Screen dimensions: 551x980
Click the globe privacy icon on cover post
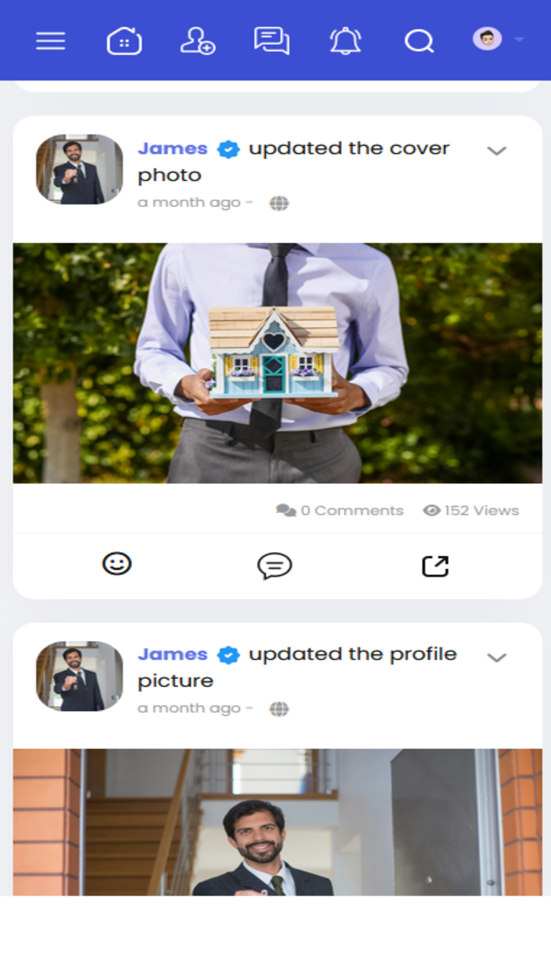(x=279, y=203)
